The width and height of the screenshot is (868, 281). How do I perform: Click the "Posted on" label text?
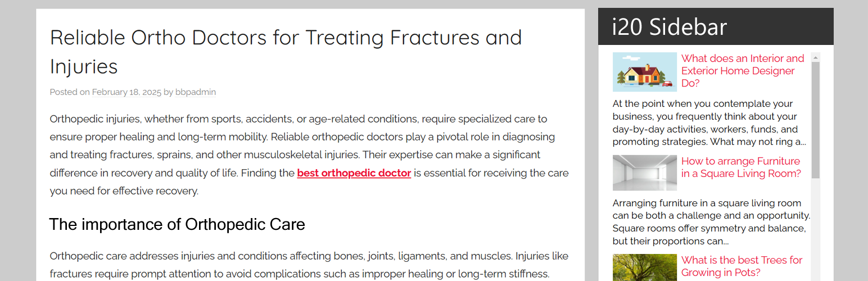(69, 92)
